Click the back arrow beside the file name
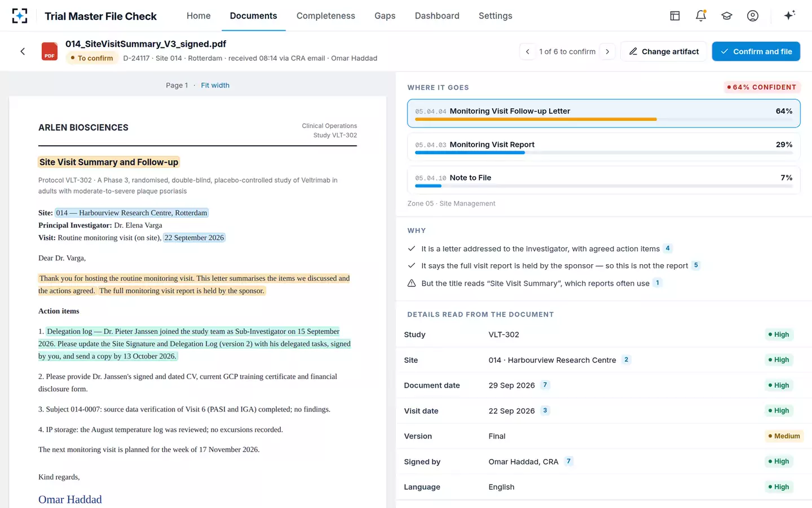Image resolution: width=812 pixels, height=508 pixels. coord(23,51)
